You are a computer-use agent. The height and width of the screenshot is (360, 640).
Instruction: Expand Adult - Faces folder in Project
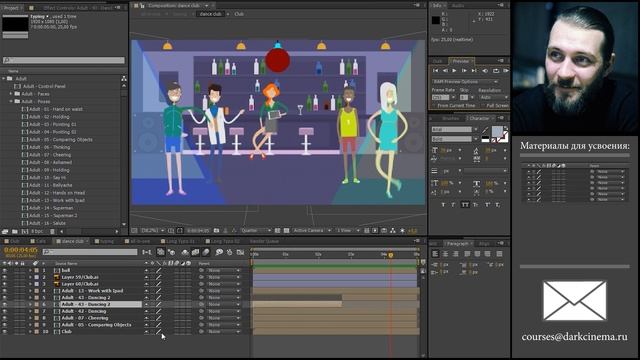click(11, 94)
